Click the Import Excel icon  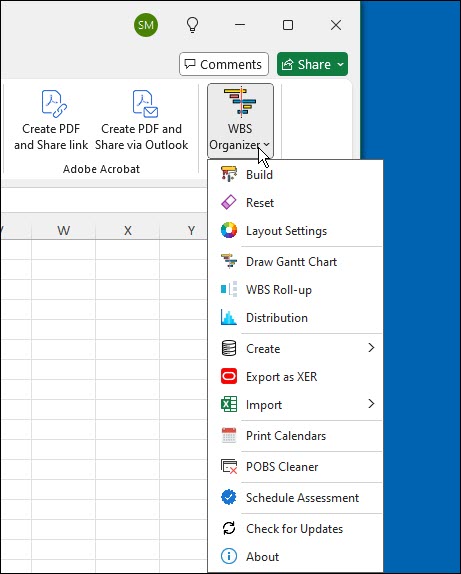tap(229, 405)
